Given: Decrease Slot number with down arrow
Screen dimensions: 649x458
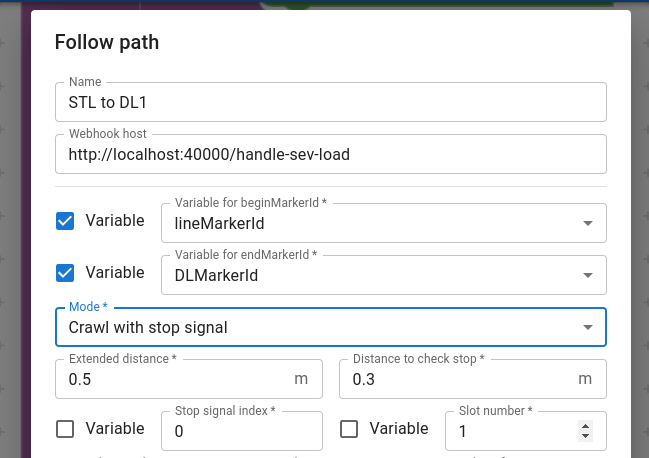Looking at the screenshot, I should [x=585, y=437].
